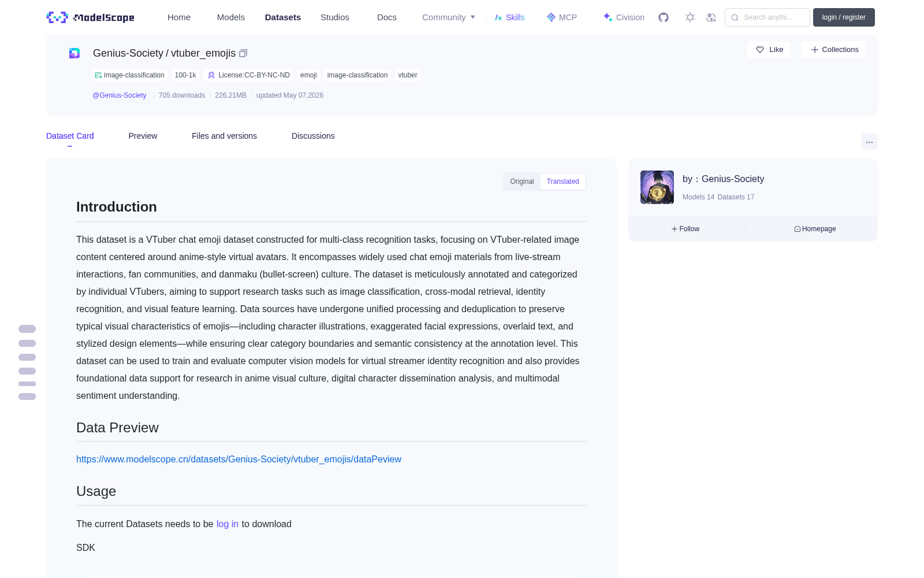Switch site language with translate icon
This screenshot has height=578, width=924.
coord(711,17)
